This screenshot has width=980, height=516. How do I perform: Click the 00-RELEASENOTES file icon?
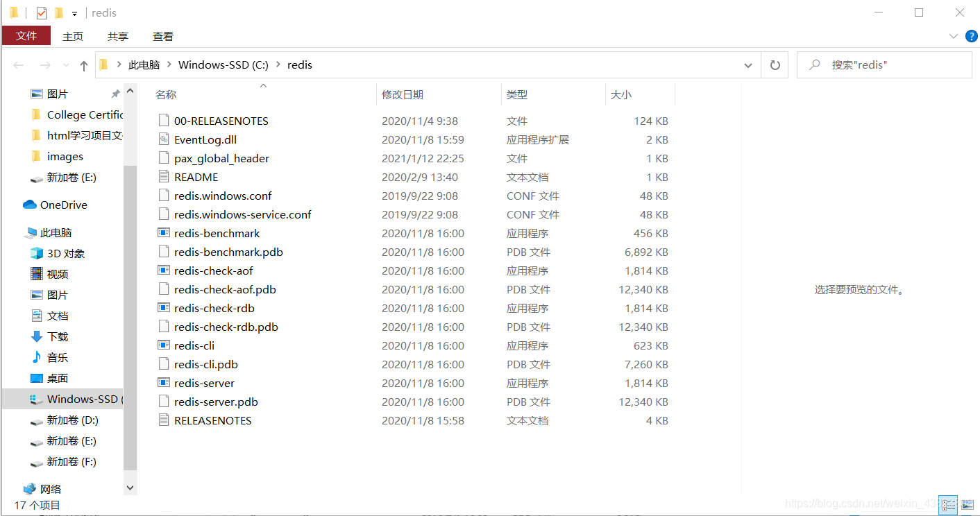[x=164, y=121]
